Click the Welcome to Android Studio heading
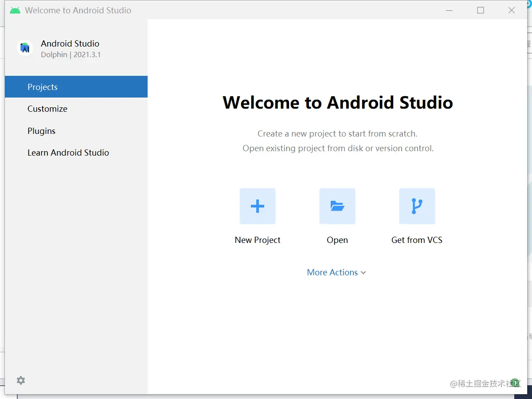The width and height of the screenshot is (532, 399). (338, 102)
